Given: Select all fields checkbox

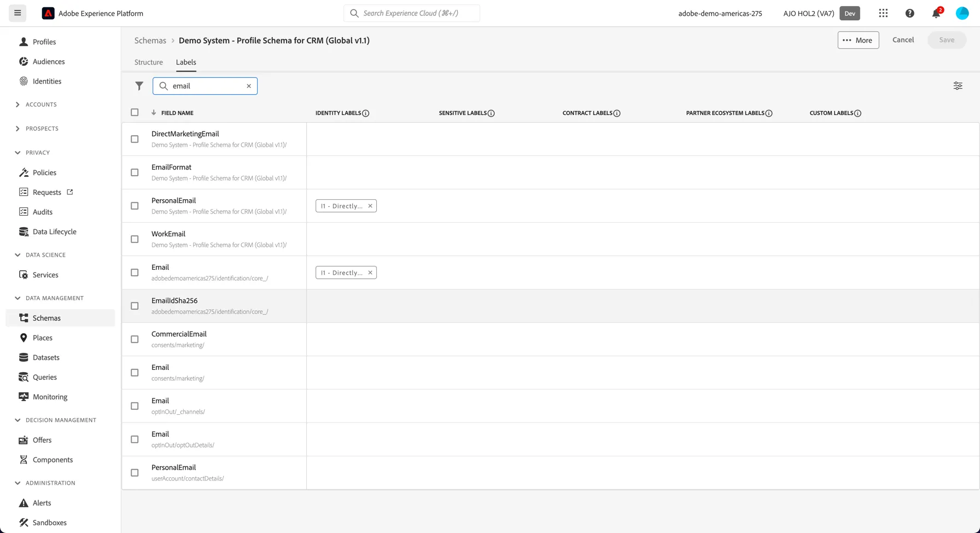Looking at the screenshot, I should tap(135, 112).
